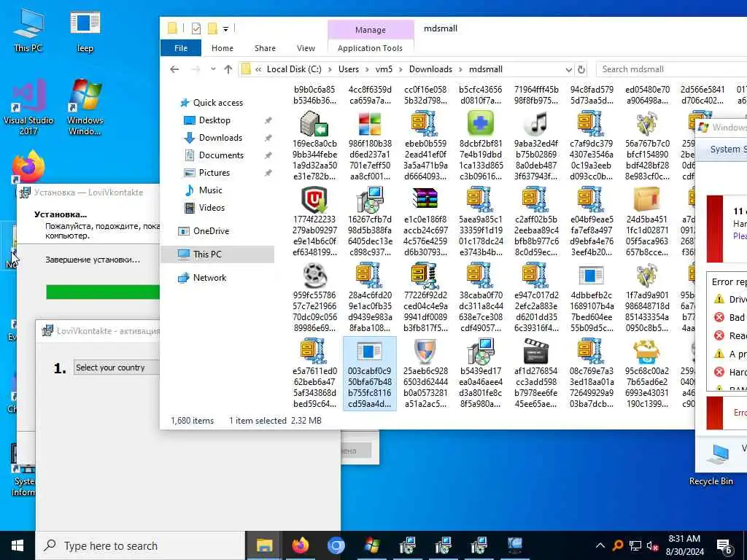Screen dimensions: 747x560
Task: Open the File tab in Explorer
Action: (x=181, y=48)
